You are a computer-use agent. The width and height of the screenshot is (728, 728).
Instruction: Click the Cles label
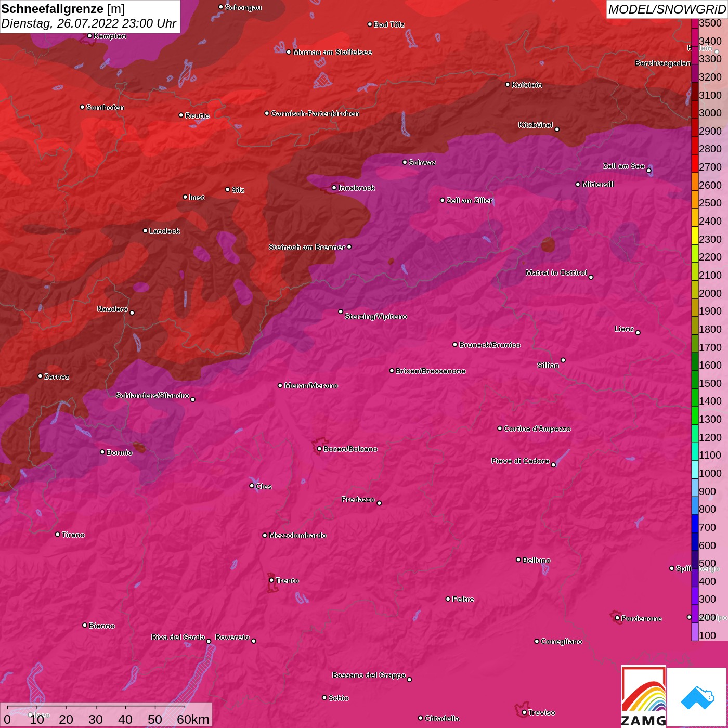[x=264, y=486]
